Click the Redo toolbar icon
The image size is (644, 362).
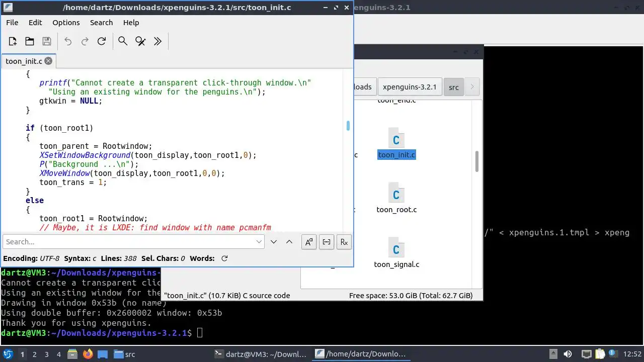[85, 41]
